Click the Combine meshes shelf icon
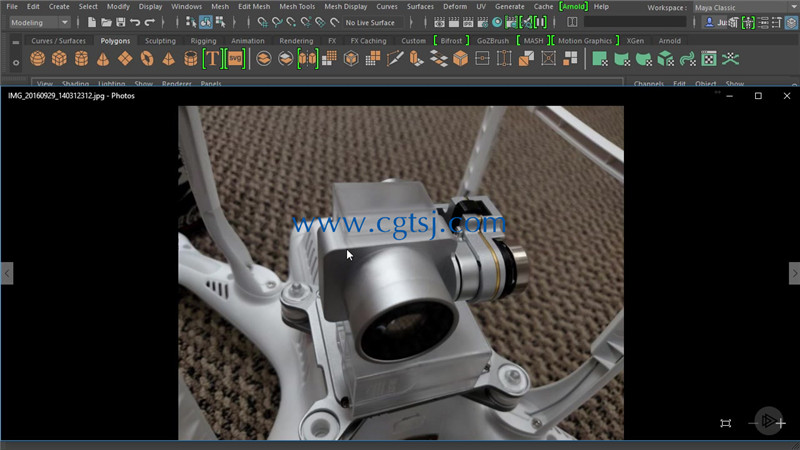Screen dimensions: 800x450 pos(264,59)
